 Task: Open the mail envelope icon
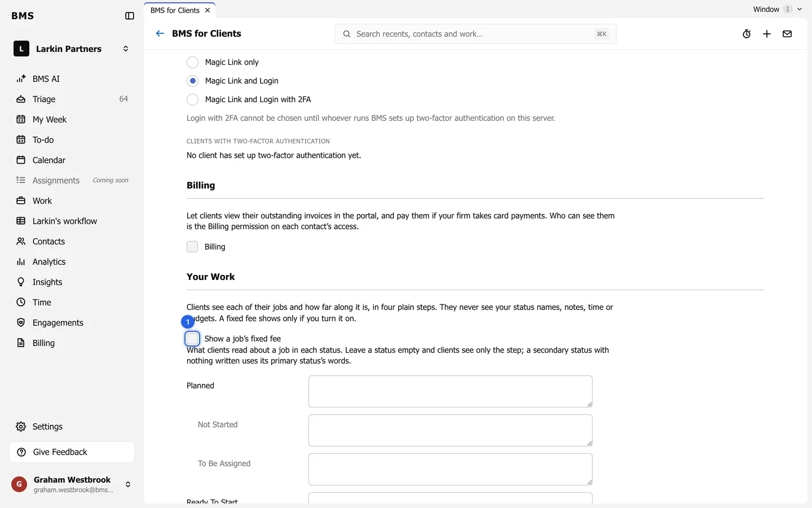click(x=787, y=34)
